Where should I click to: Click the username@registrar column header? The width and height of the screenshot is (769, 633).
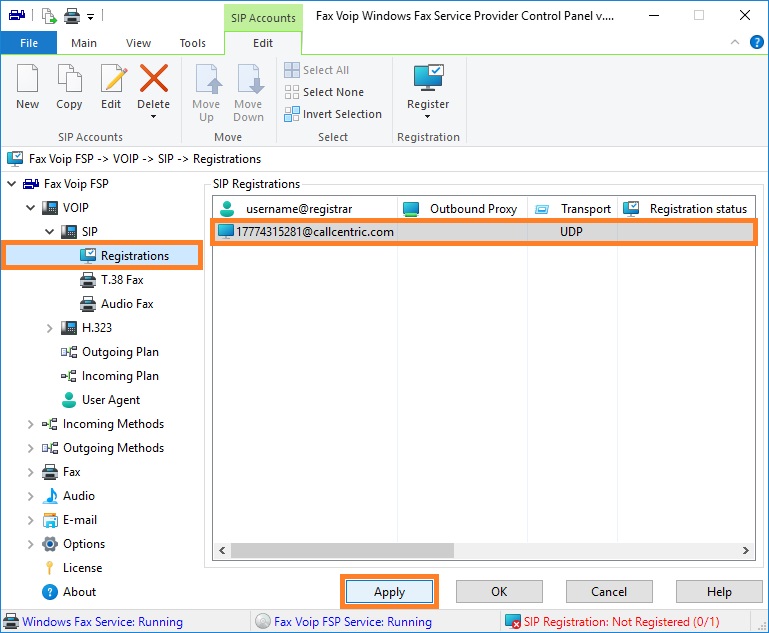click(x=305, y=209)
